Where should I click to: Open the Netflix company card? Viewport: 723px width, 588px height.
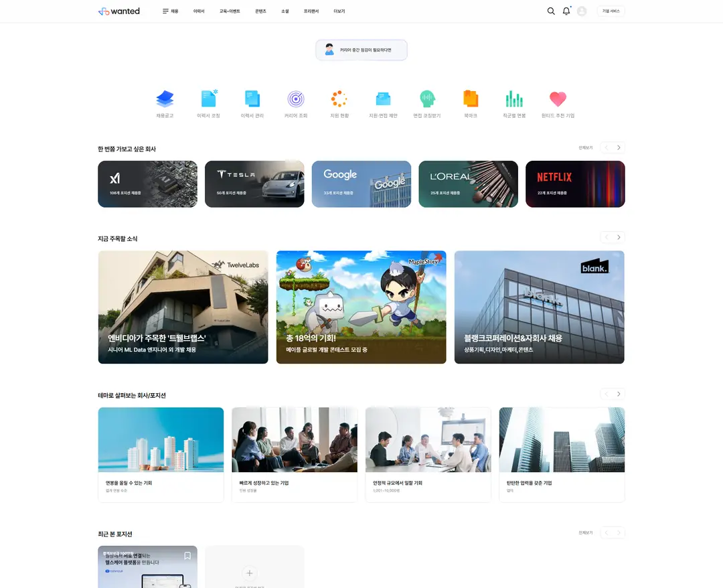click(576, 184)
